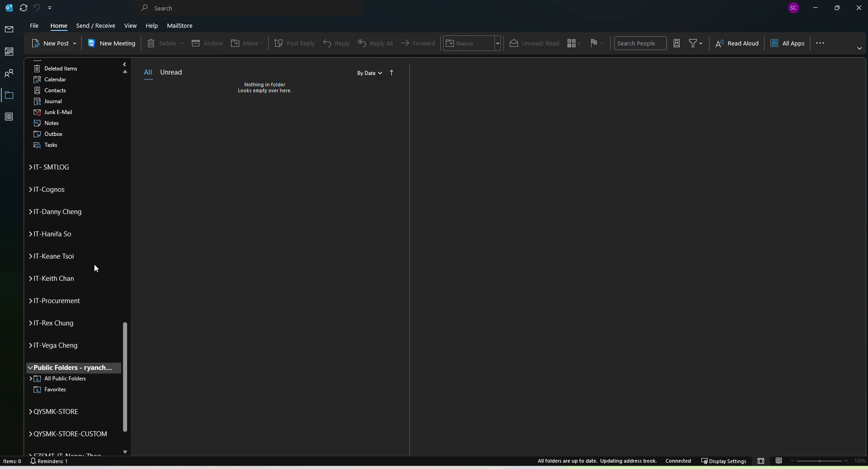Open By Date sort dropdown

click(370, 73)
